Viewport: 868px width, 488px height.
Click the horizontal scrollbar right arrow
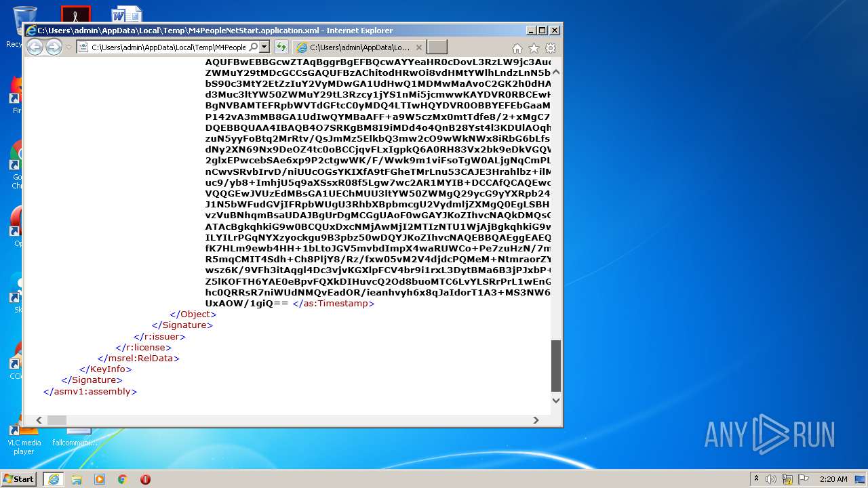536,420
